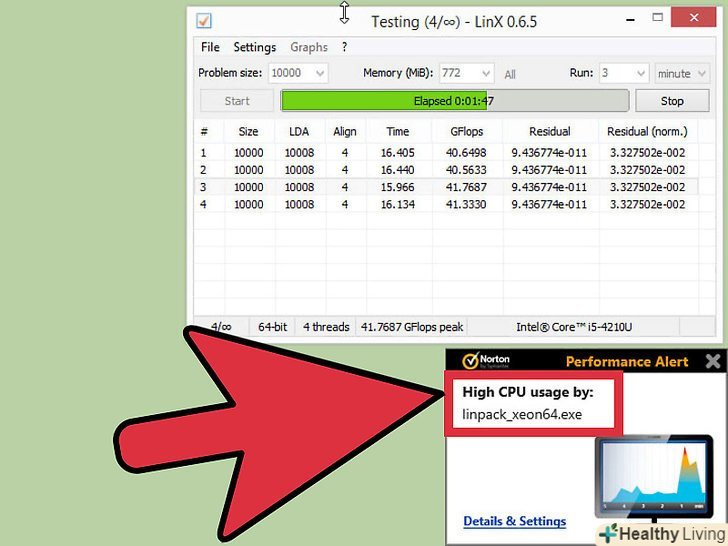
Task: Expand the Problem size dropdown
Action: (320, 73)
